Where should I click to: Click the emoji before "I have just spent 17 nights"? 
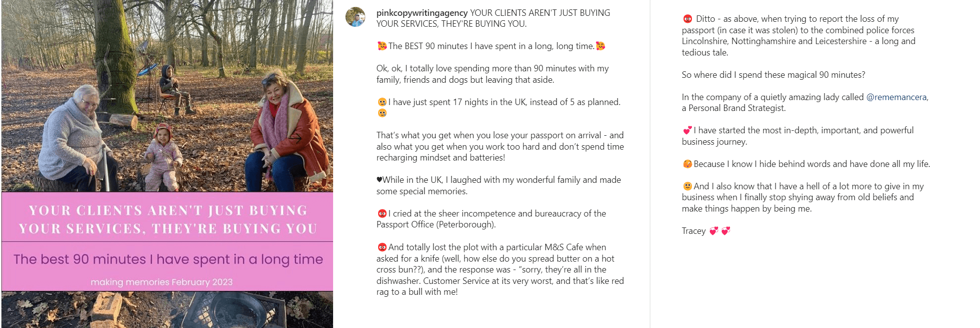pyautogui.click(x=382, y=102)
